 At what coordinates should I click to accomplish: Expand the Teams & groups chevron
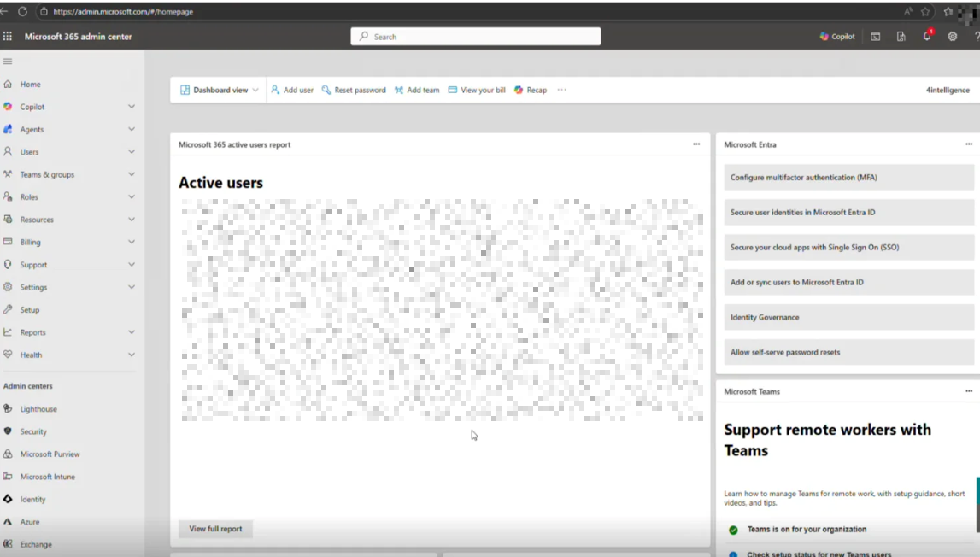132,173
